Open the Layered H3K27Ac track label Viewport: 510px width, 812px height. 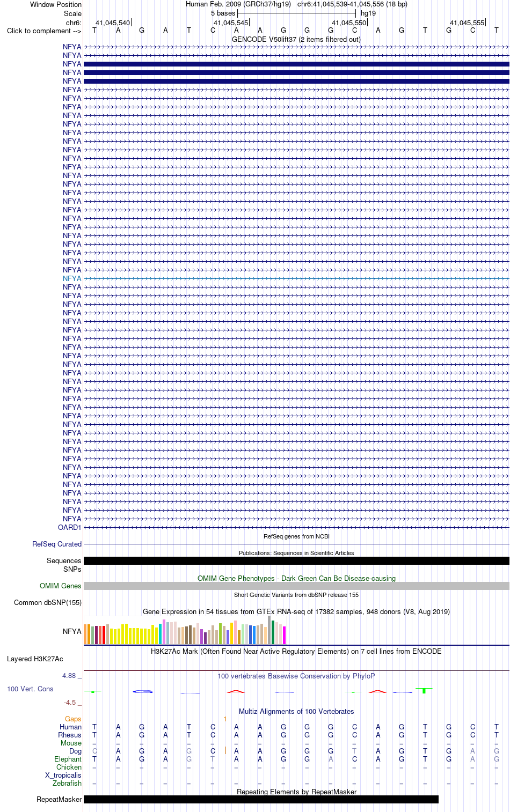pos(35,659)
